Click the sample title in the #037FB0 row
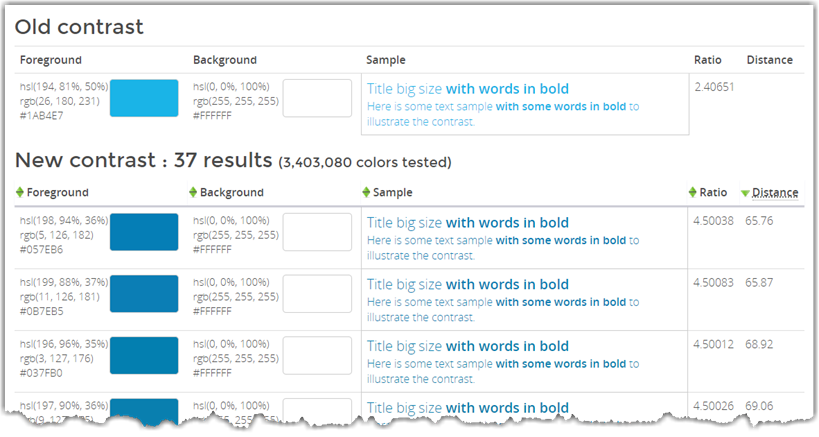819x437 pixels. click(467, 346)
